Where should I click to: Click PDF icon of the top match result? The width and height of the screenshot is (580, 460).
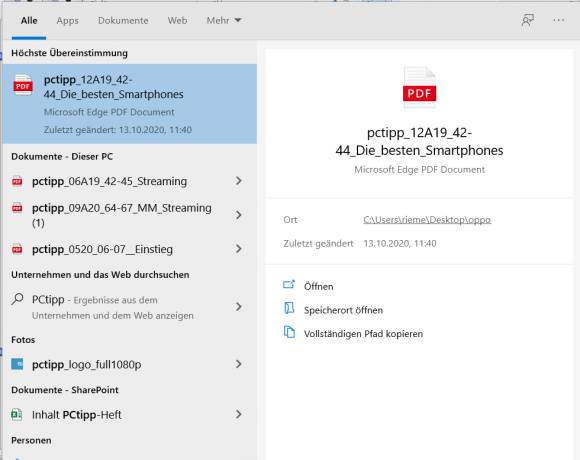point(23,85)
